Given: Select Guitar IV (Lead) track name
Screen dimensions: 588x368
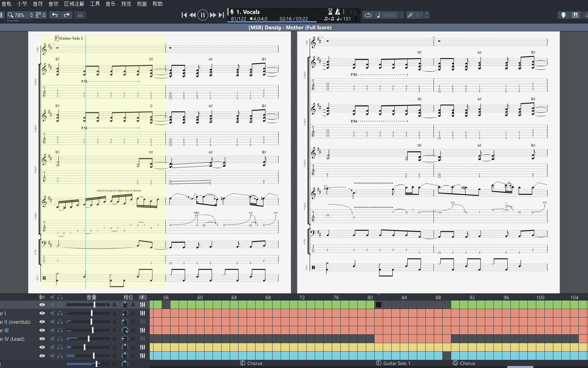Looking at the screenshot, I should (12, 339).
